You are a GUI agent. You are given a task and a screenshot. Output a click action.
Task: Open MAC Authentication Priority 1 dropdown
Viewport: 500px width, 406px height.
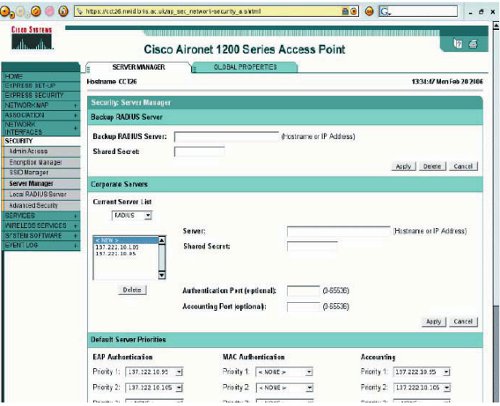click(x=284, y=372)
